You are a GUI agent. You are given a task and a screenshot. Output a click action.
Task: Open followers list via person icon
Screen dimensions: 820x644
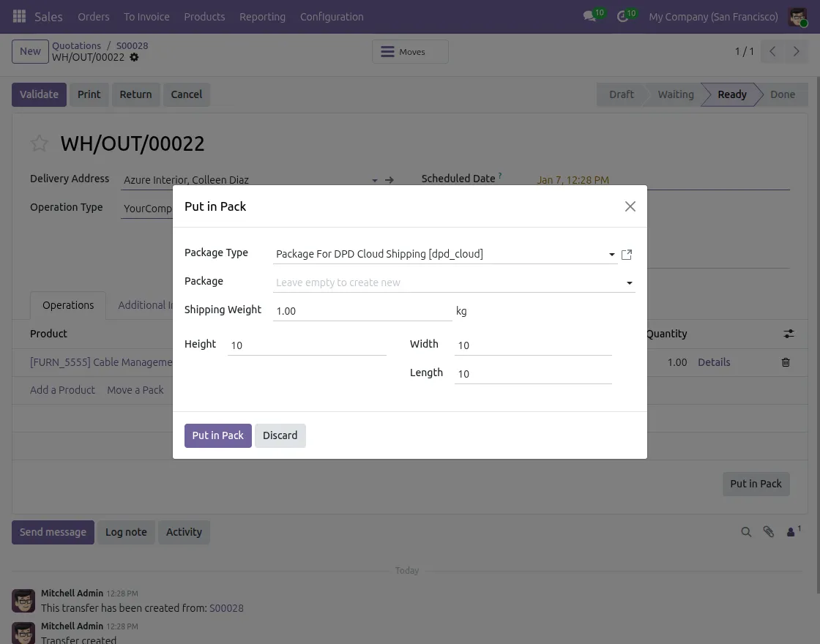click(x=791, y=532)
